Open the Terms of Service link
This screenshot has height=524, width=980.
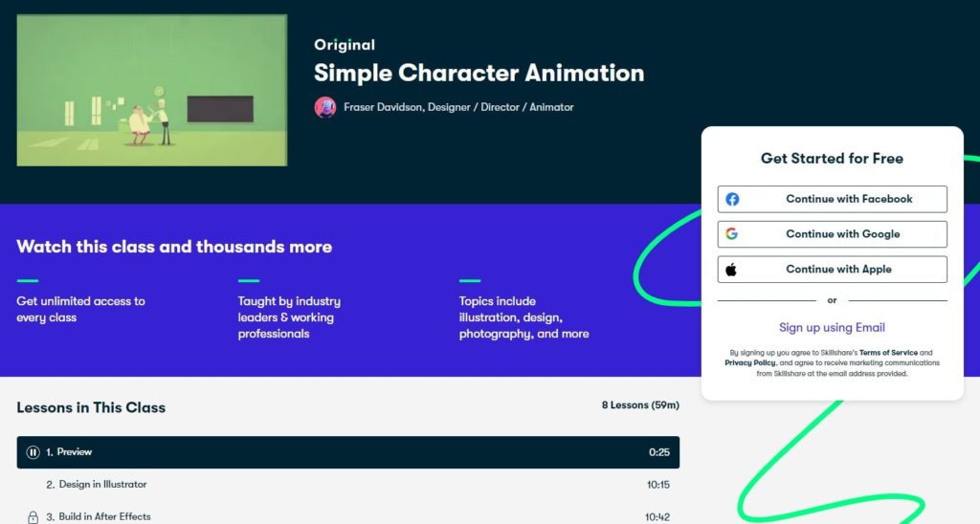tap(888, 353)
